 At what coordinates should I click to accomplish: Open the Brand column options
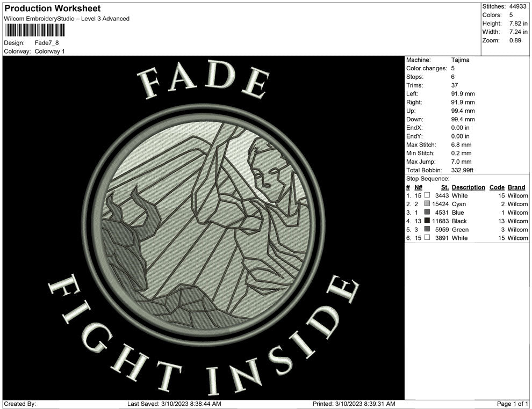click(515, 187)
